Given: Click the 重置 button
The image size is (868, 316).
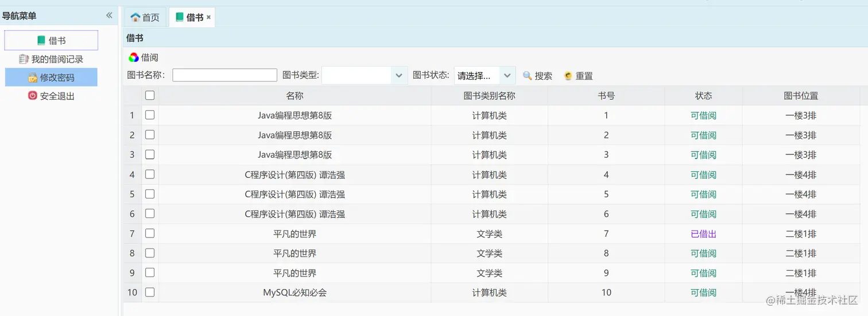Looking at the screenshot, I should tap(578, 76).
